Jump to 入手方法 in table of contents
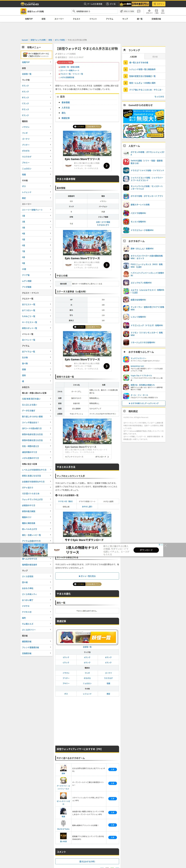 (65, 107)
